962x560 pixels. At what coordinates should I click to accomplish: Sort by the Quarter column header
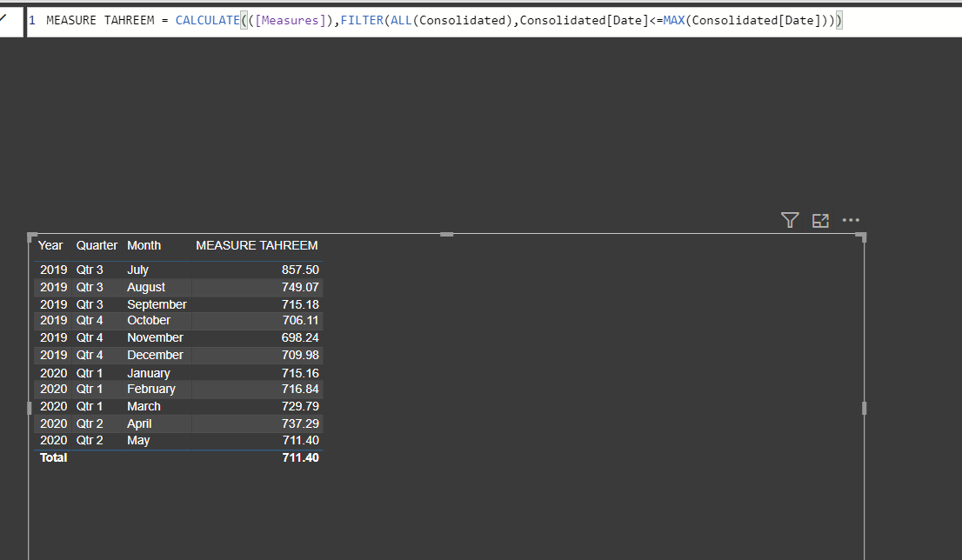(97, 245)
